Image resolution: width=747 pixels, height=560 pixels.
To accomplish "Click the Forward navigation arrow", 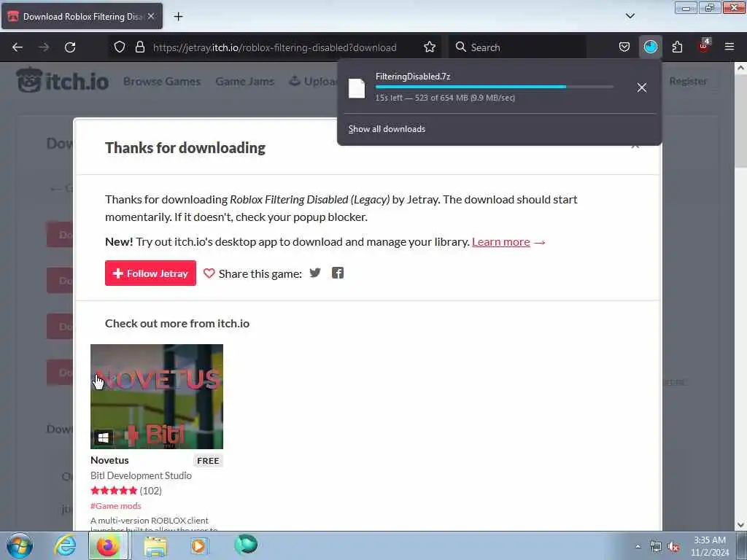I will pos(44,47).
